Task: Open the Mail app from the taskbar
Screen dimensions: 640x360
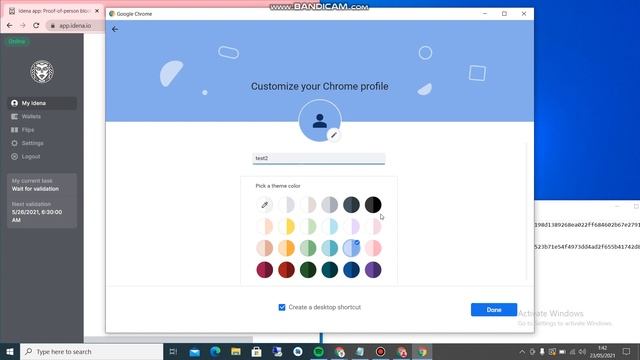Action: point(195,351)
